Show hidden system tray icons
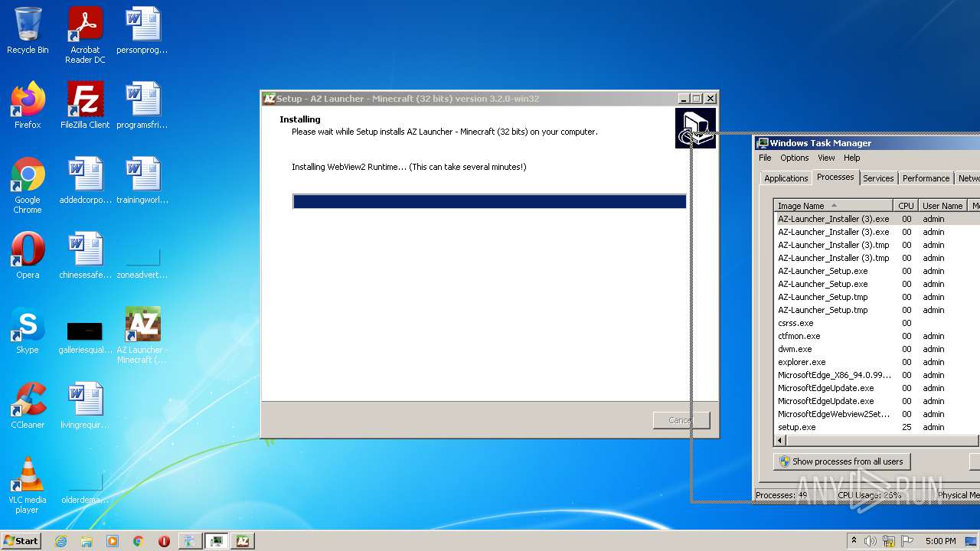Image resolution: width=980 pixels, height=551 pixels. click(x=854, y=541)
